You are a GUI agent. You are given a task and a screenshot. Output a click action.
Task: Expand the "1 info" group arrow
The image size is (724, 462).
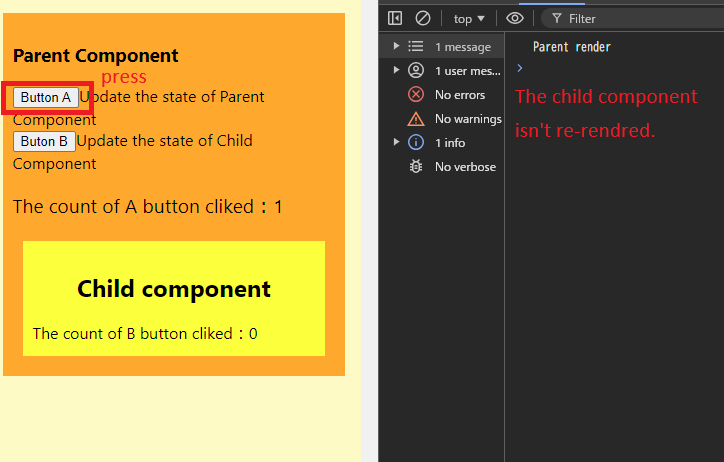[397, 143]
